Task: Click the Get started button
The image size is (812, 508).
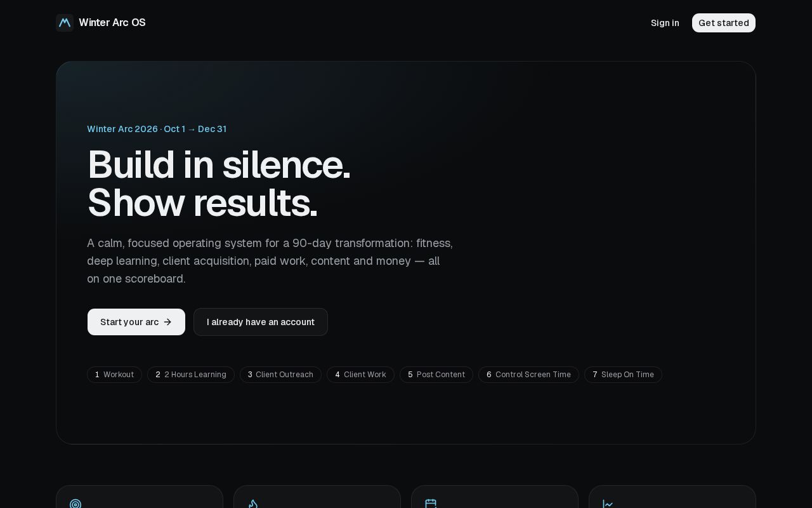Action: (x=724, y=23)
